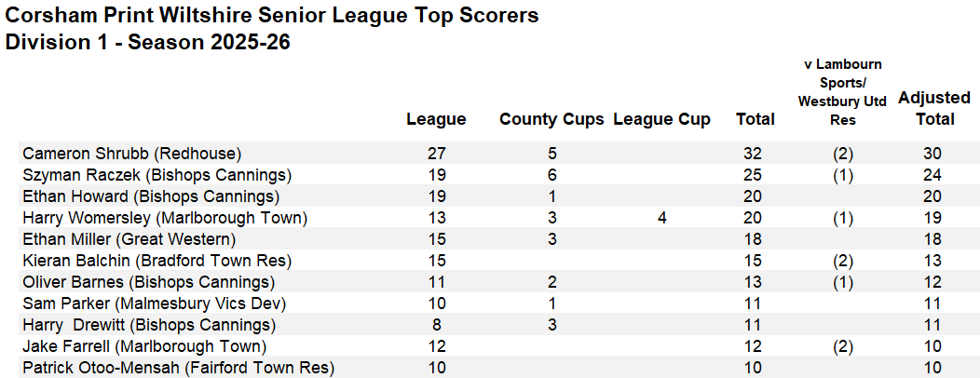Select the County Cups column header

551,120
